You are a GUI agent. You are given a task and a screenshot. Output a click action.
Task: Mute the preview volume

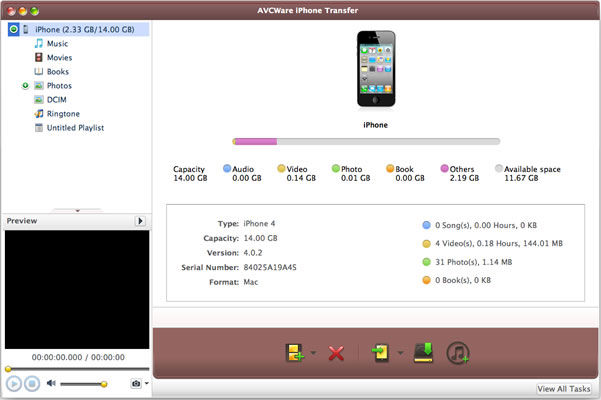51,383
